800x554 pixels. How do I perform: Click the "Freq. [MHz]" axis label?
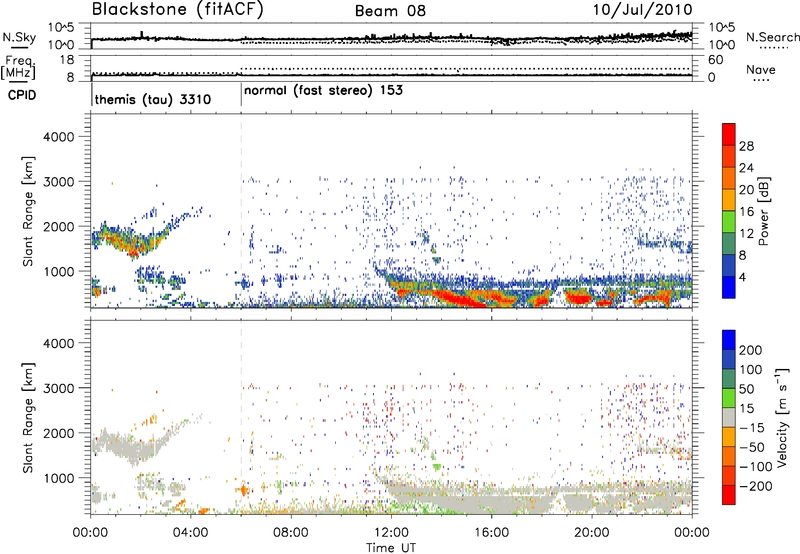tap(18, 68)
